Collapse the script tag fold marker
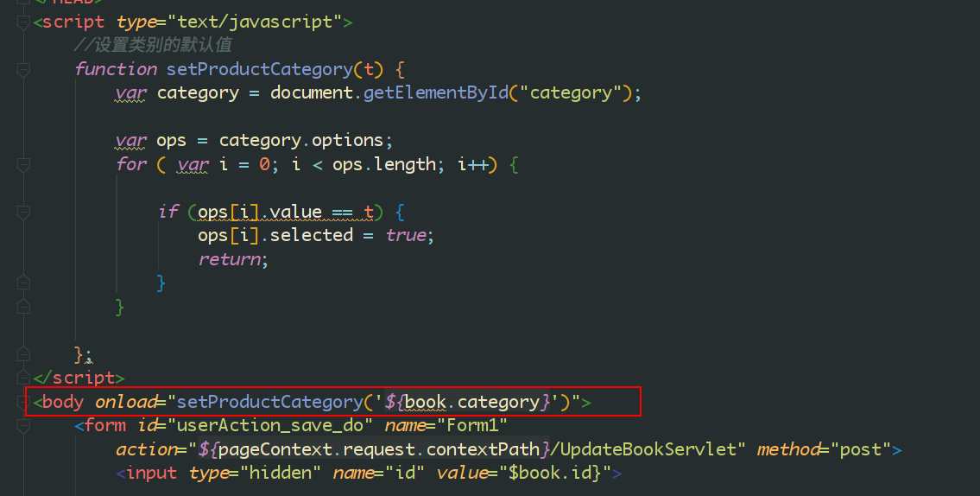 point(23,22)
